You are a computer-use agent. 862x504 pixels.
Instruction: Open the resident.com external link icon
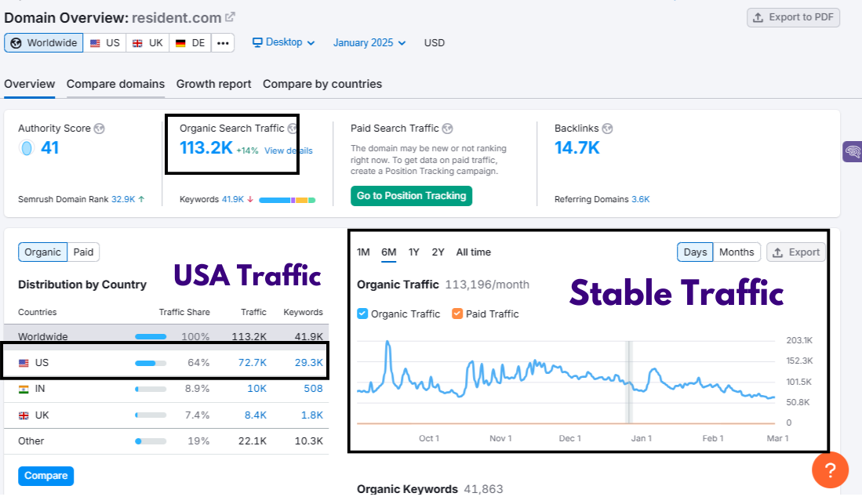point(230,16)
